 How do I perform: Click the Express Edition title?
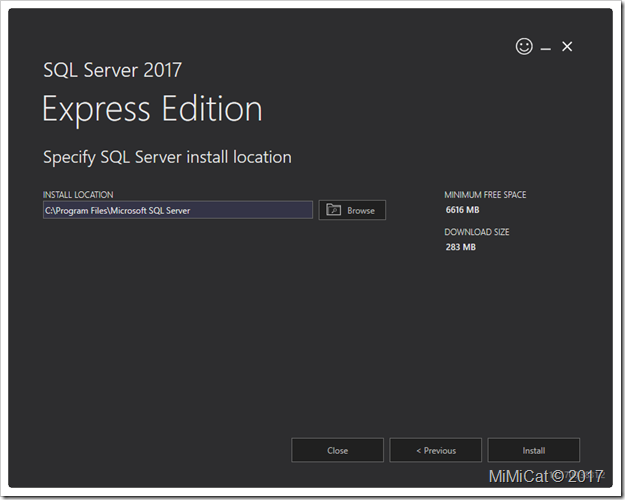[x=152, y=110]
